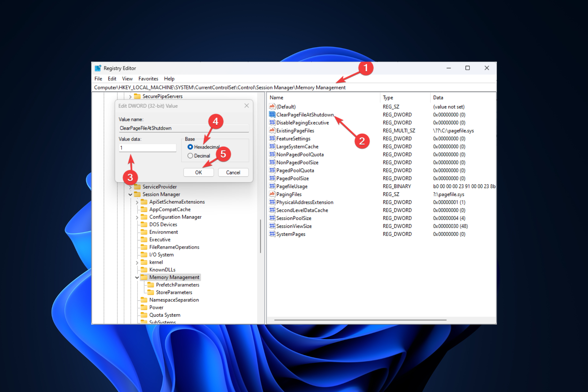This screenshot has width=588, height=392.
Task: Click the DisablePagingExecutive DWORD icon
Action: 272,122
